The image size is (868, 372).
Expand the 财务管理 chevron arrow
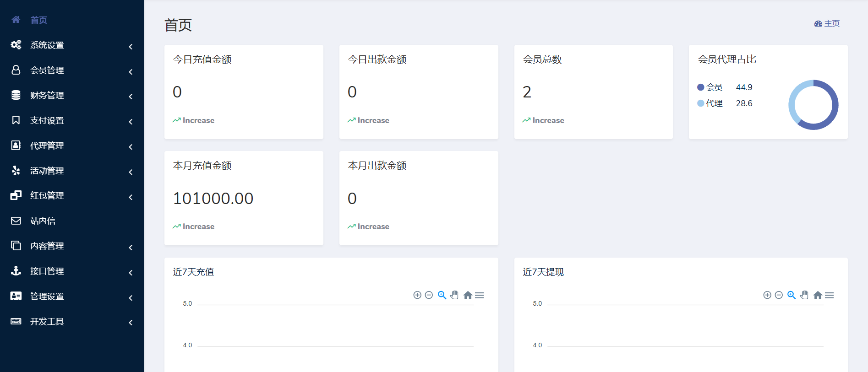(x=131, y=97)
